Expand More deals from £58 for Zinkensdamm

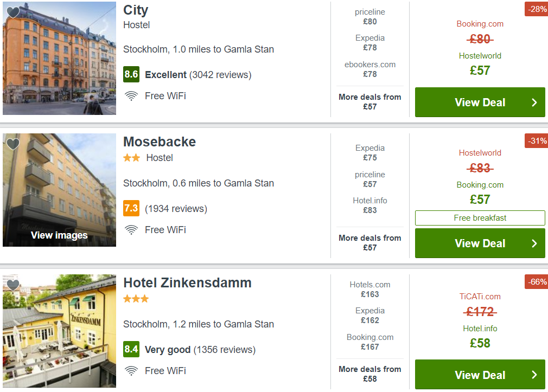pyautogui.click(x=369, y=374)
